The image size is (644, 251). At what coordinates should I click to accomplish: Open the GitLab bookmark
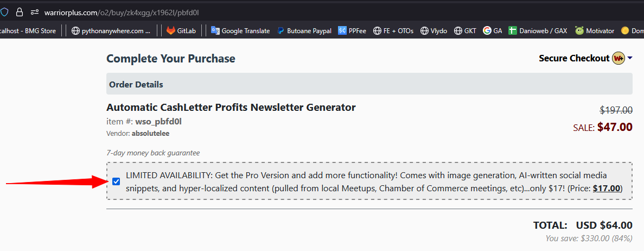click(x=181, y=31)
